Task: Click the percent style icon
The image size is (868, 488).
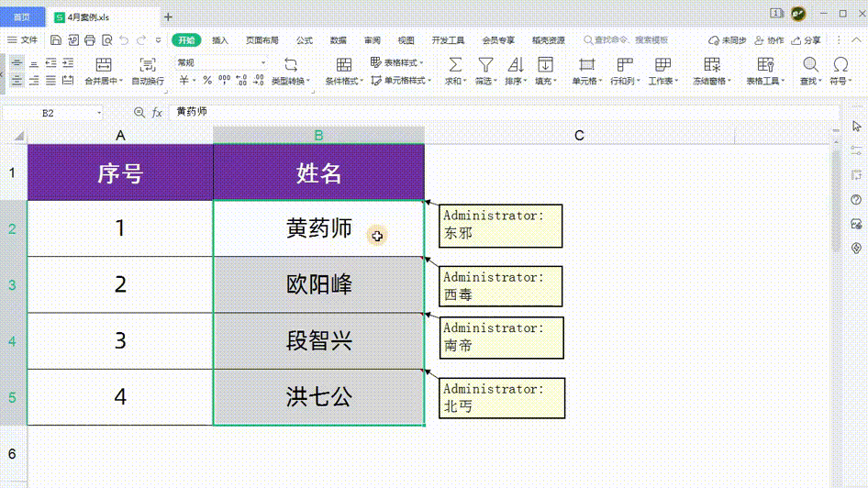Action: click(207, 81)
